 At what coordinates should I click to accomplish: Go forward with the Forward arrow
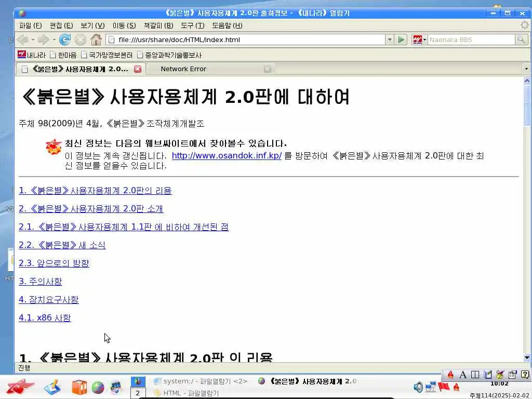point(43,39)
